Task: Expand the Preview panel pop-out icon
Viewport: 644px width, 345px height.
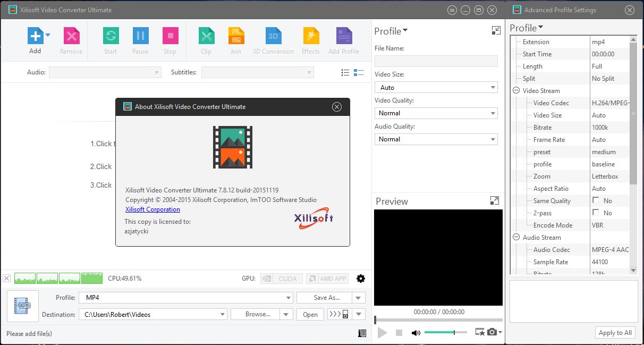Action: (494, 200)
